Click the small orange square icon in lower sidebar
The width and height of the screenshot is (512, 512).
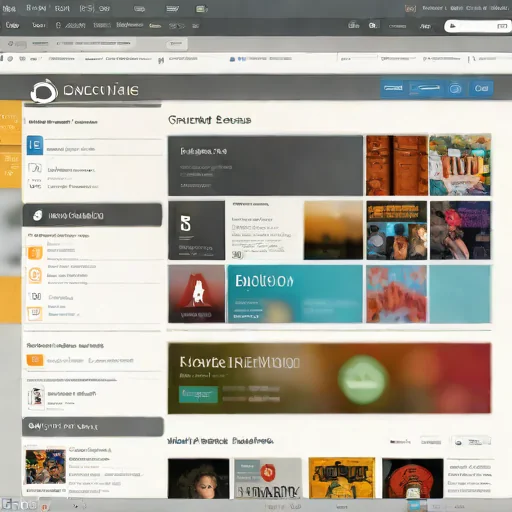pyautogui.click(x=35, y=360)
